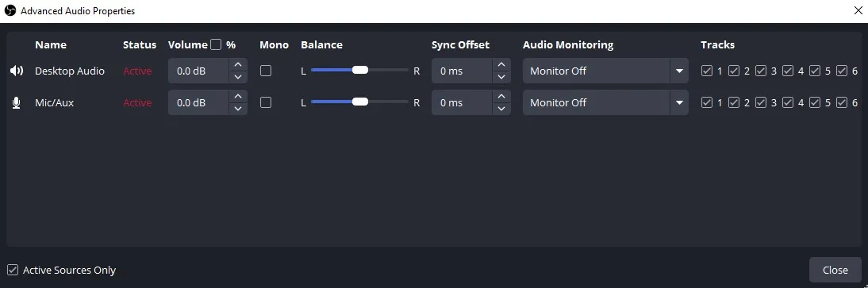Click the Tracks column header
The height and width of the screenshot is (288, 868).
click(x=717, y=45)
